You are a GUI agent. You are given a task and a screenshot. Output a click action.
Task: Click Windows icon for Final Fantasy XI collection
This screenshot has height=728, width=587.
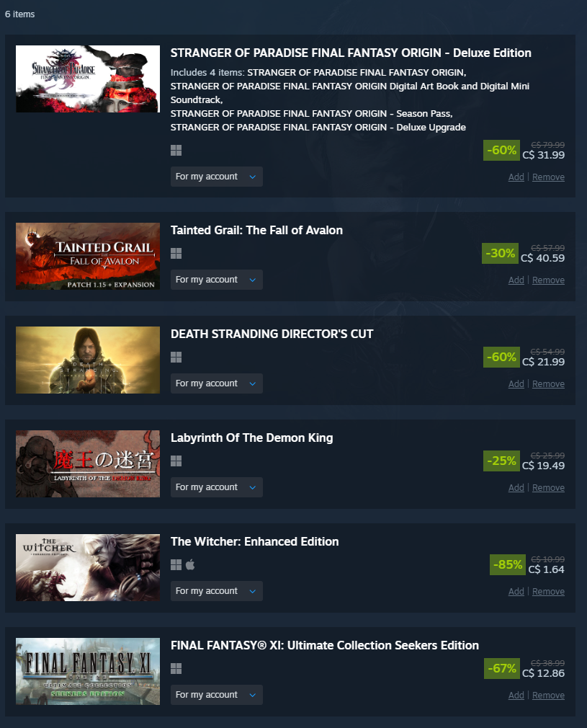coord(176,669)
